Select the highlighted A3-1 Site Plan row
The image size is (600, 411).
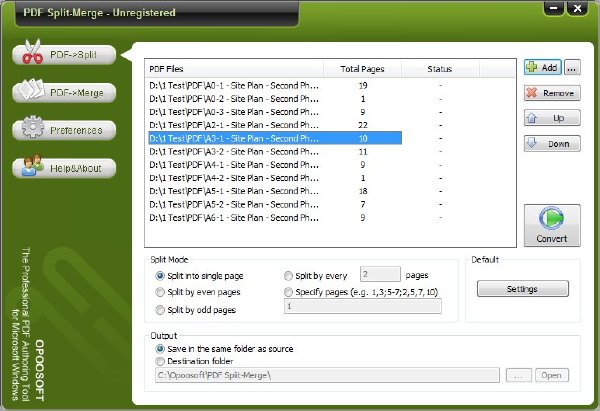click(x=275, y=138)
